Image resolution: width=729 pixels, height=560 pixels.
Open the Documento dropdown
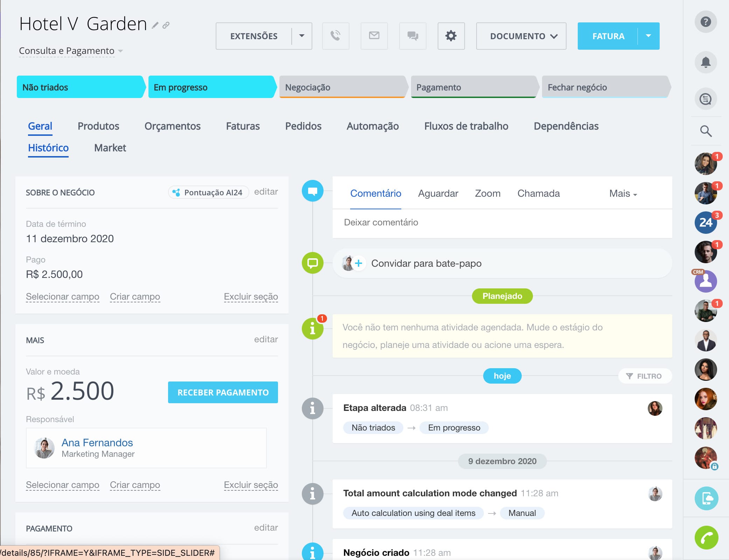[521, 36]
